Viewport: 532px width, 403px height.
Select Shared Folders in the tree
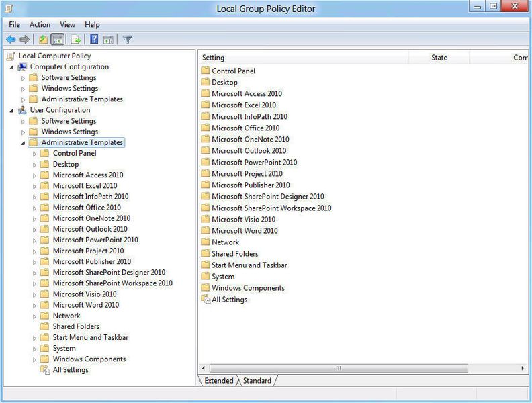[76, 326]
